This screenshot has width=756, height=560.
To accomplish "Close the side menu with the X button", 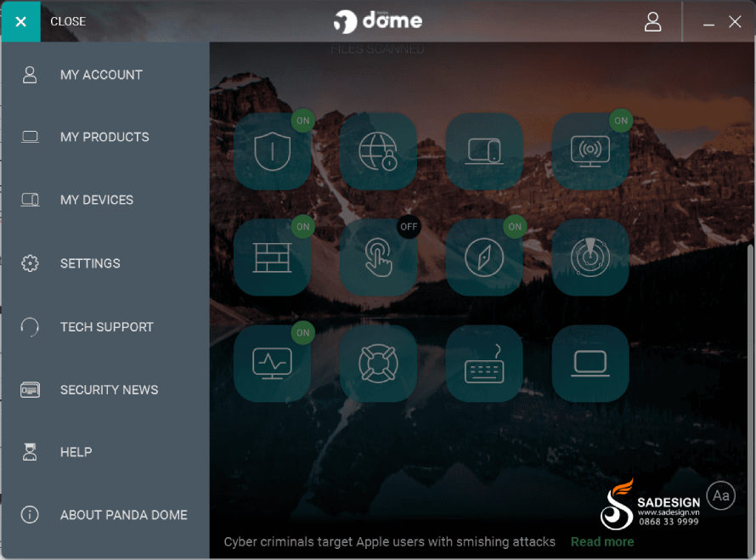I will tap(20, 22).
